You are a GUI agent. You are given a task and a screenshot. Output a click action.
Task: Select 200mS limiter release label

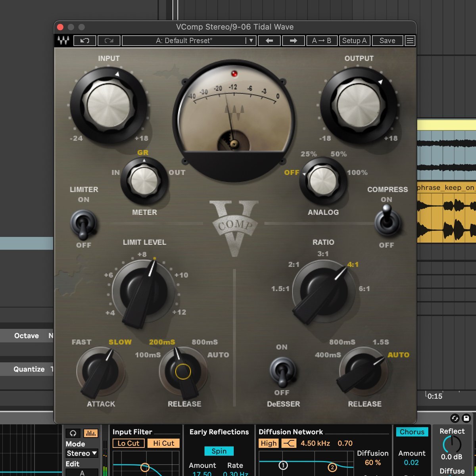click(x=162, y=342)
